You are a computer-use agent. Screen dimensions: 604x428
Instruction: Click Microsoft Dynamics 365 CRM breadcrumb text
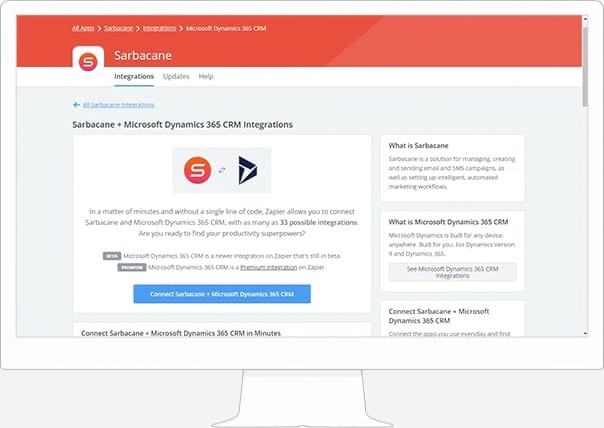coord(226,28)
